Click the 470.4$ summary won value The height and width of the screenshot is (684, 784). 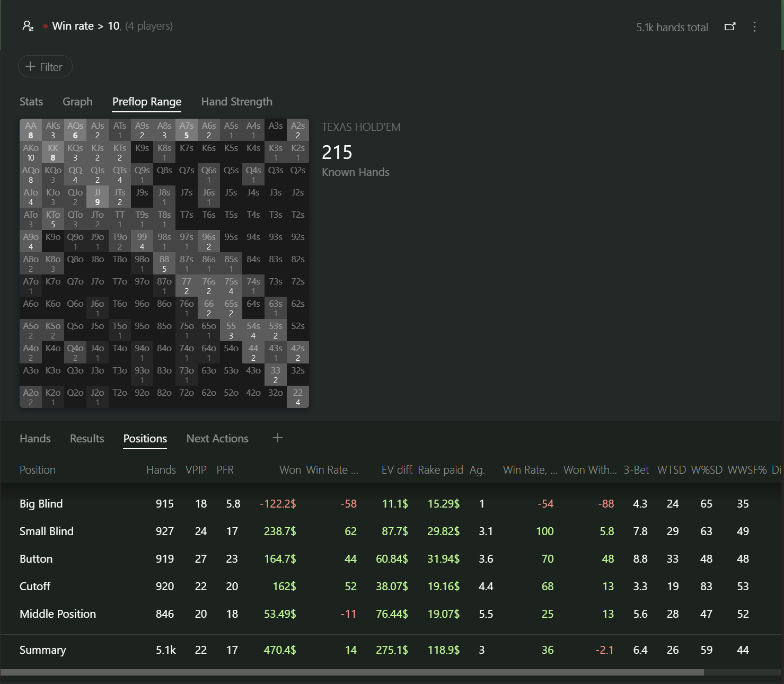coord(280,650)
